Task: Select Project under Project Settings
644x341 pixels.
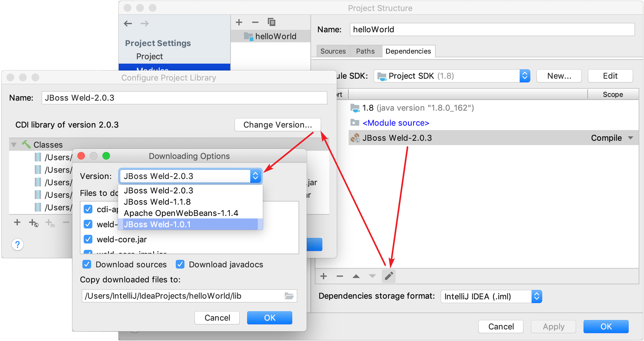Action: [x=149, y=56]
